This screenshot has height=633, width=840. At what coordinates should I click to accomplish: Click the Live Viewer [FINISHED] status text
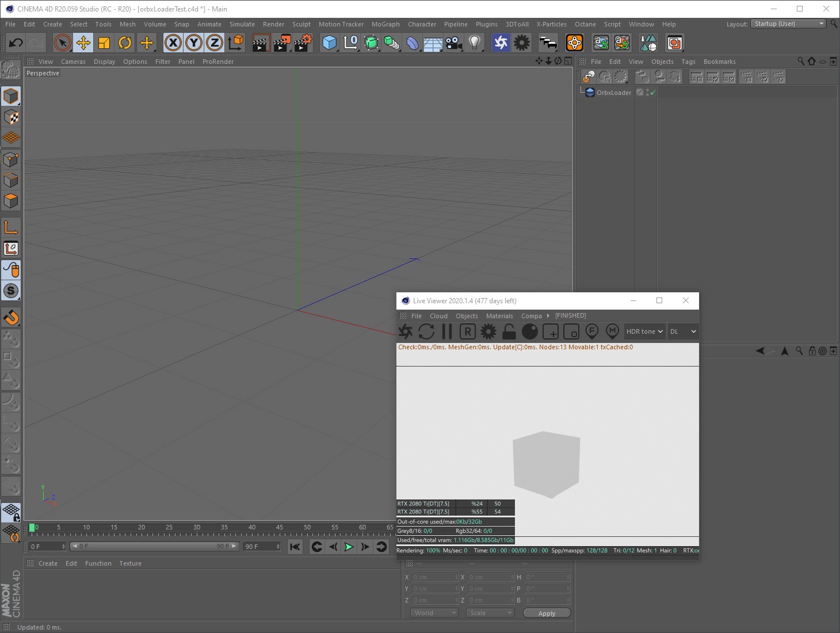point(571,316)
